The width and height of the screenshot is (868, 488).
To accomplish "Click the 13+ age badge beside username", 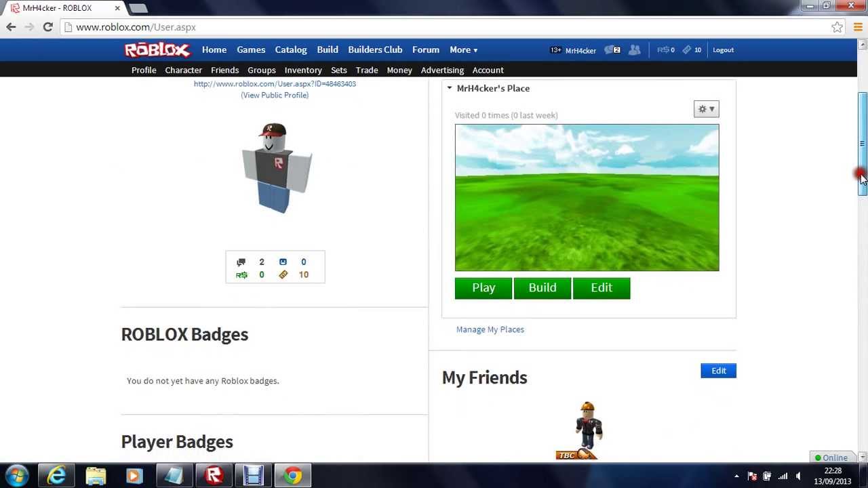I will (x=555, y=50).
